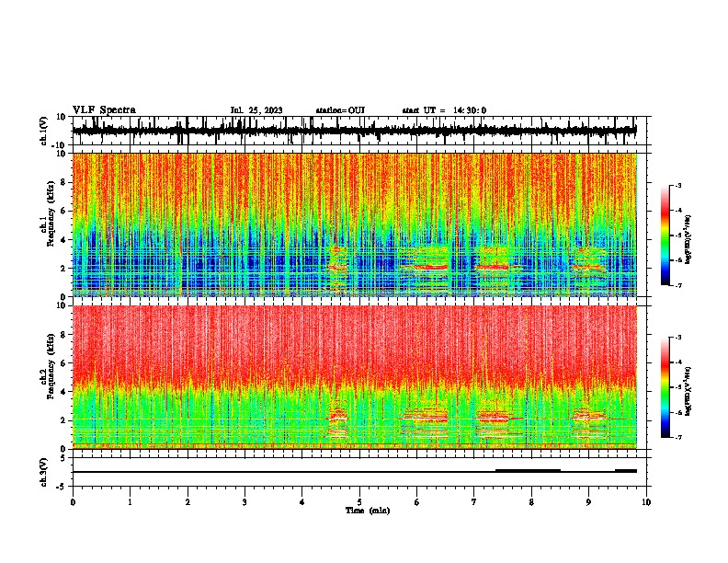This screenshot has height=563, width=728.
Task: Click the thick ch.3 bar between 7.4 and 8.5 minutes
Action: 528,471
